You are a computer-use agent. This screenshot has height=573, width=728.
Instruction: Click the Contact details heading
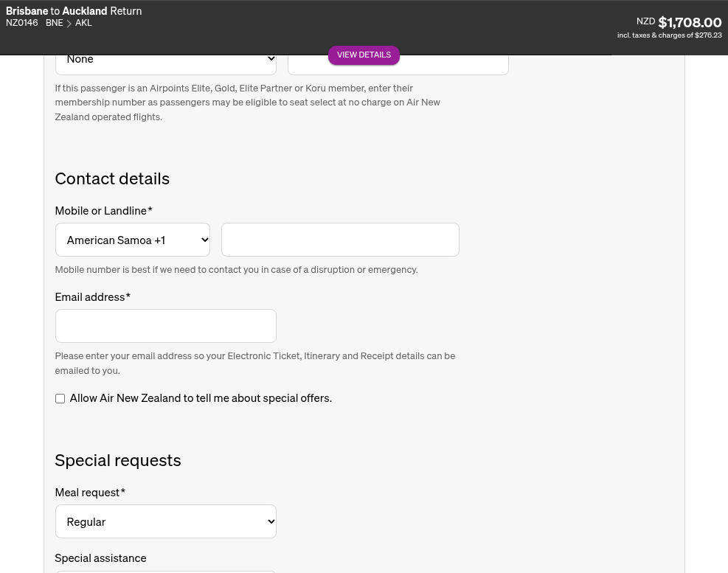(x=112, y=178)
